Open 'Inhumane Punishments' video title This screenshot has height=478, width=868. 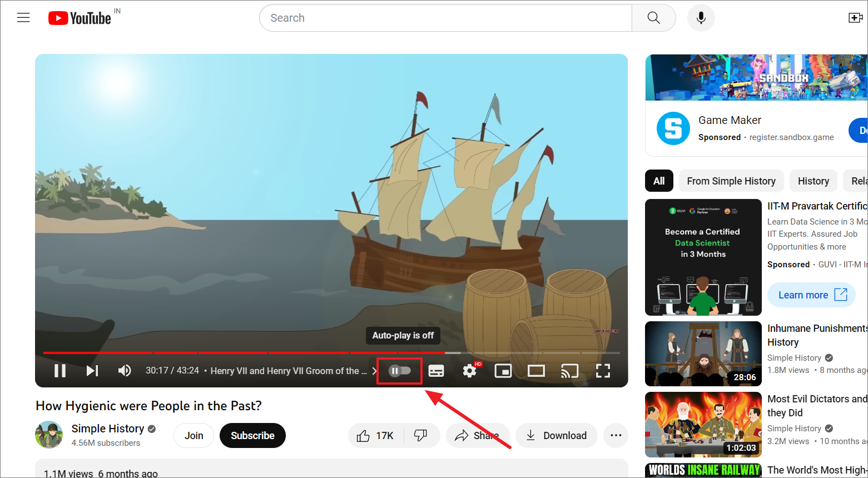[817, 335]
